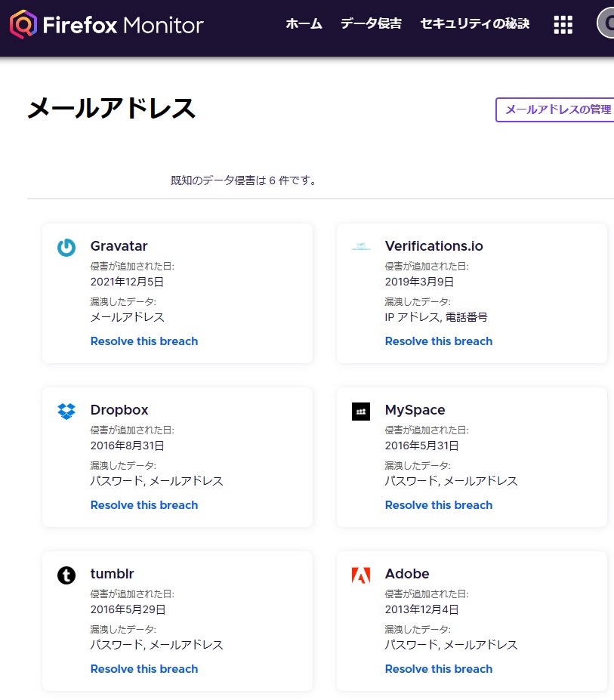
Task: Open the Firefox apps grid menu
Action: coord(563,24)
